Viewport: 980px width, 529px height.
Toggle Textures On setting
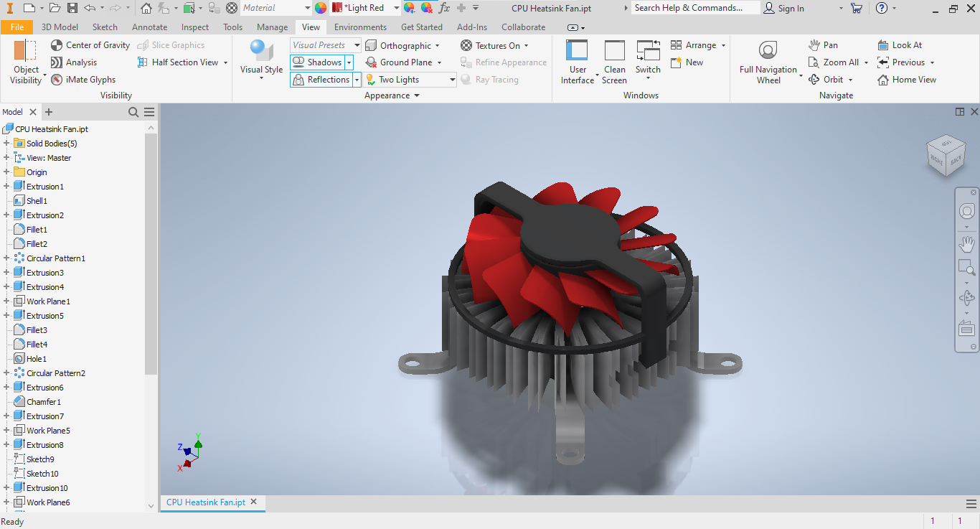[x=491, y=45]
